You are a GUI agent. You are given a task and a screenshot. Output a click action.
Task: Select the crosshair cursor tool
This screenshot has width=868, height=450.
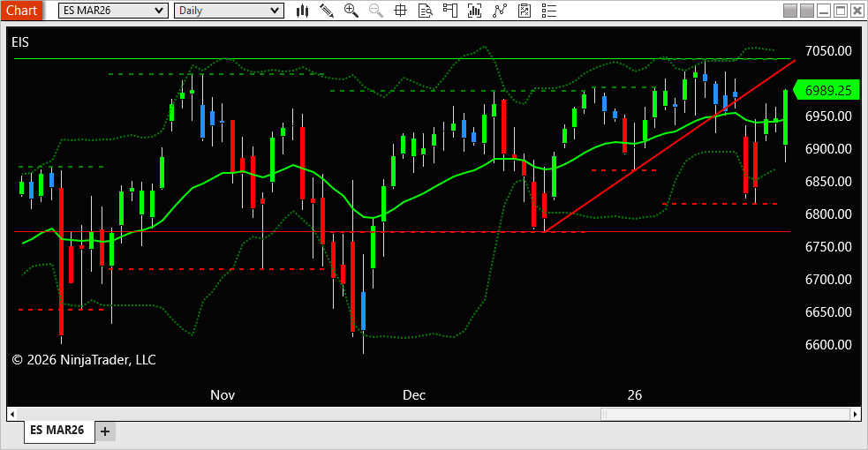[x=400, y=11]
